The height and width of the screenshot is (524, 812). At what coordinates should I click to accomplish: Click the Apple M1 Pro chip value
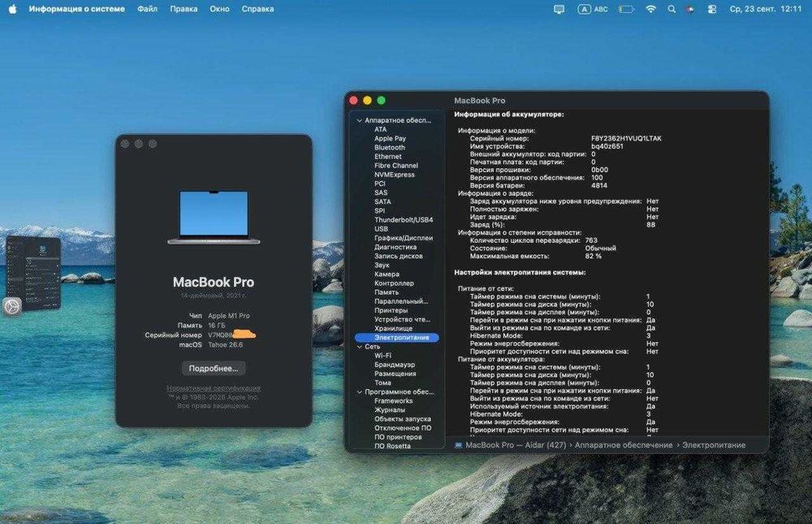[229, 316]
